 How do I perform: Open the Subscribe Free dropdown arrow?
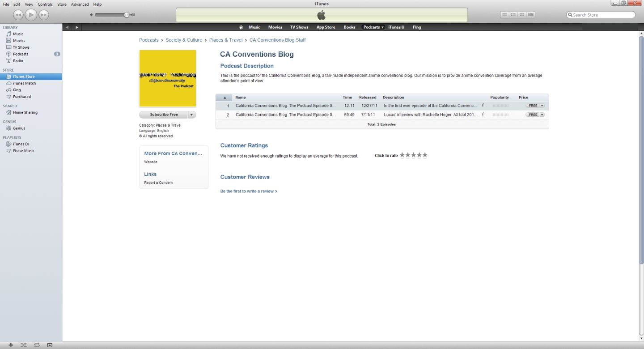192,115
